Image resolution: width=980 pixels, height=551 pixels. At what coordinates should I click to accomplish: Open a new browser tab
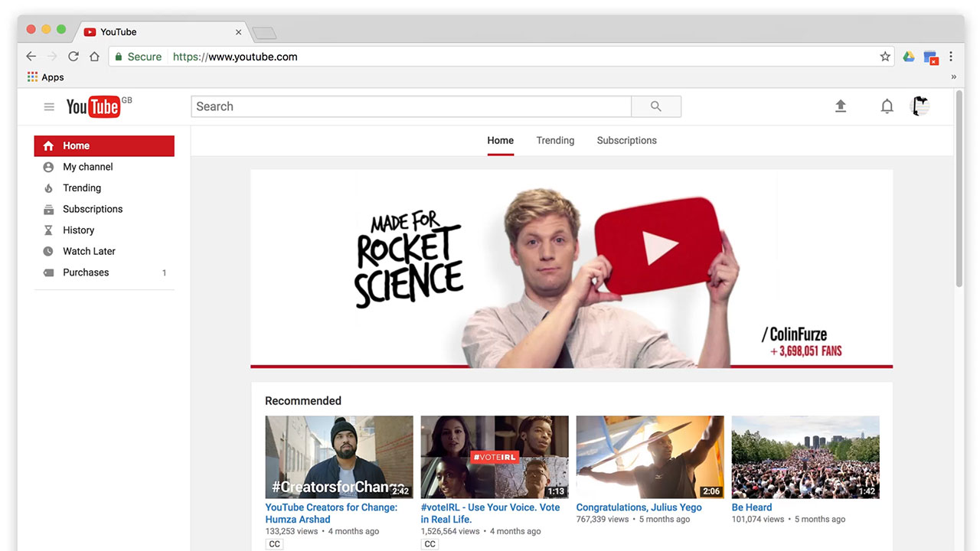(x=264, y=33)
